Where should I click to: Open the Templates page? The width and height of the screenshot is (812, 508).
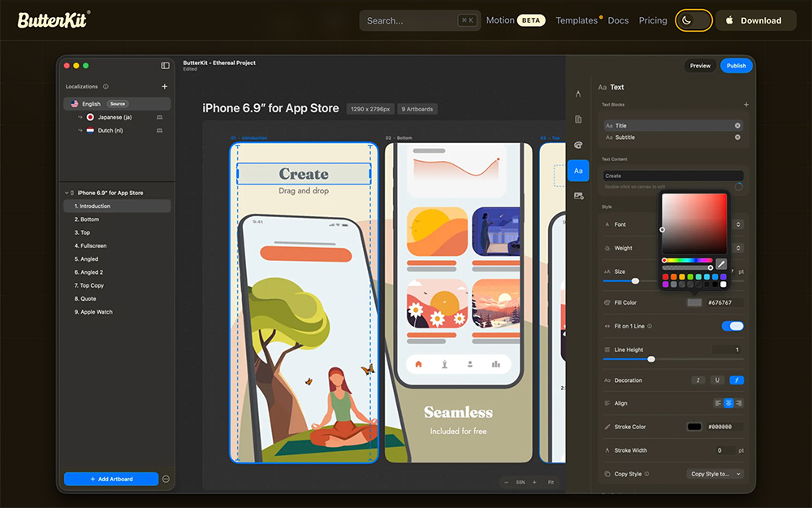click(x=577, y=20)
